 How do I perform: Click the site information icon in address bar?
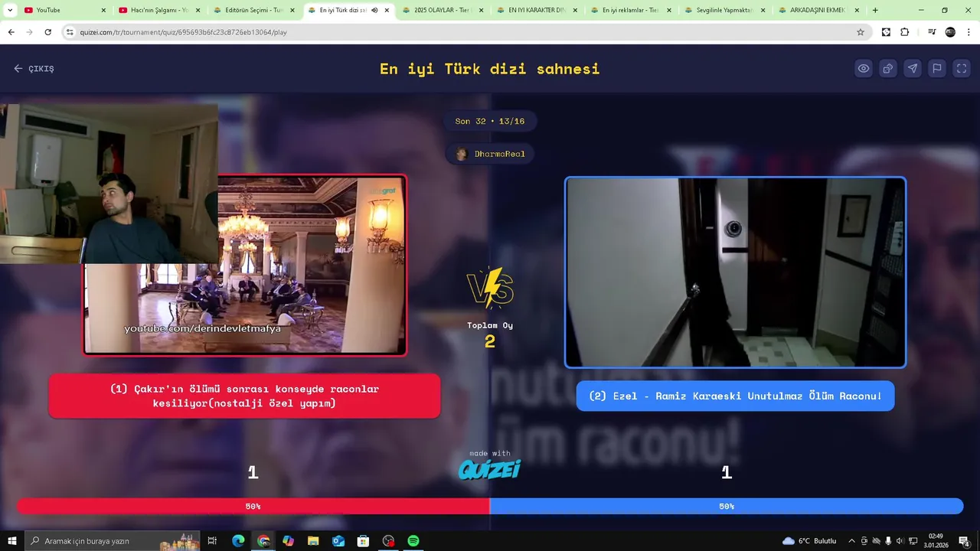click(70, 32)
